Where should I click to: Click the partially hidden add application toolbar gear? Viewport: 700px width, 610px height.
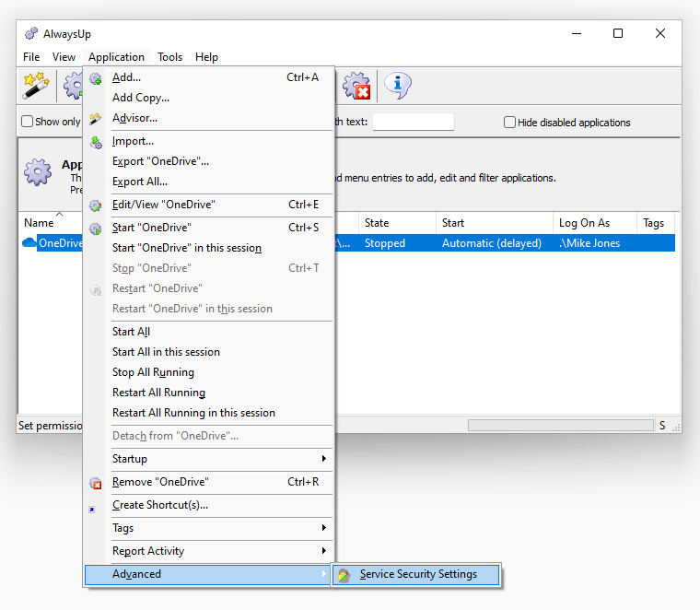click(x=73, y=85)
